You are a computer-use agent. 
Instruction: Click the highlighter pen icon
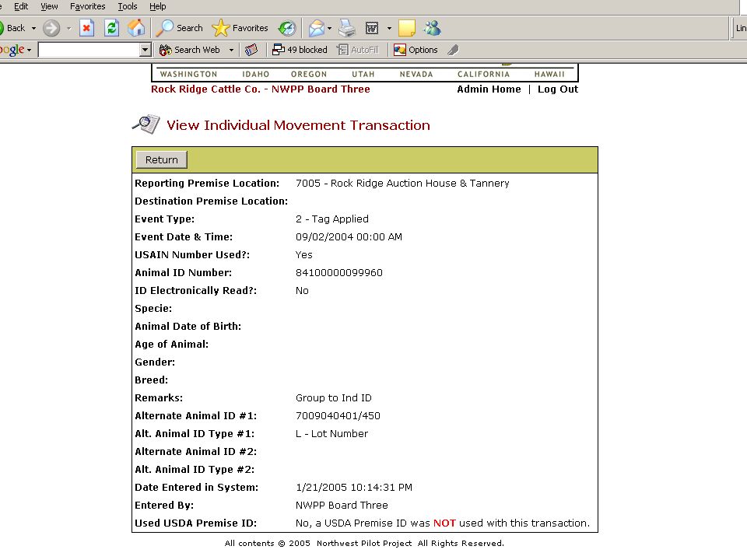453,50
